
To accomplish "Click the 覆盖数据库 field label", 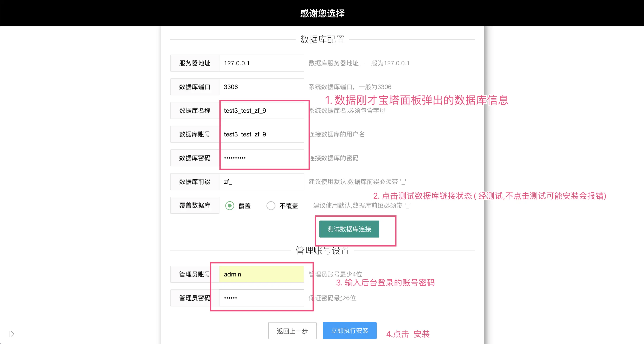I will [x=195, y=206].
